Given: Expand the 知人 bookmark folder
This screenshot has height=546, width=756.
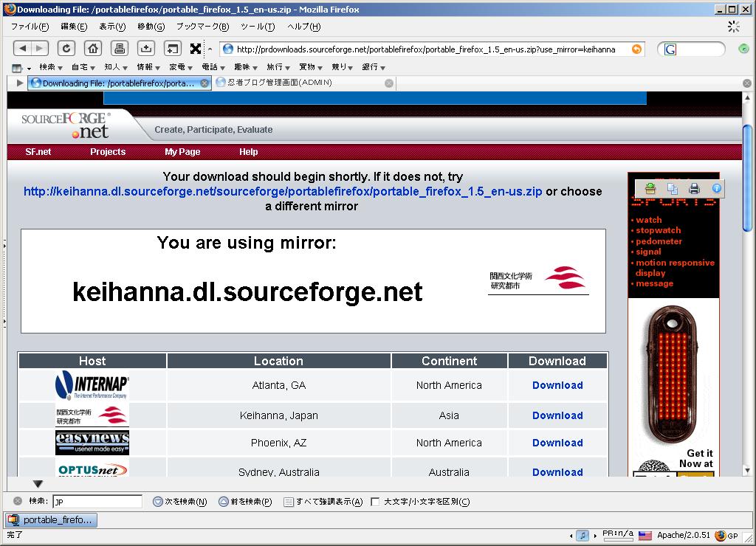Looking at the screenshot, I should [x=116, y=67].
